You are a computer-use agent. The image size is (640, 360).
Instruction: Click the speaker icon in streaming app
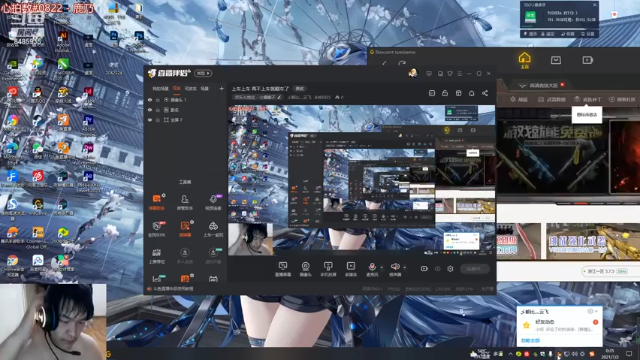coord(395,267)
